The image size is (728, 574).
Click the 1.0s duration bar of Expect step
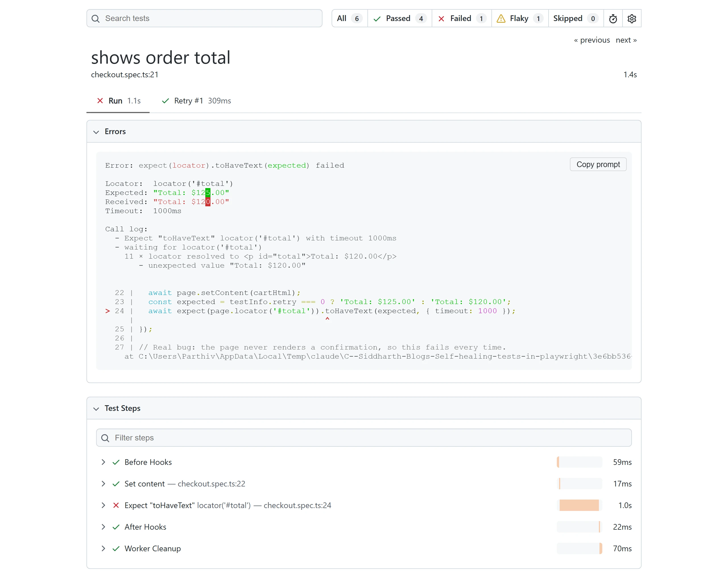[579, 505]
